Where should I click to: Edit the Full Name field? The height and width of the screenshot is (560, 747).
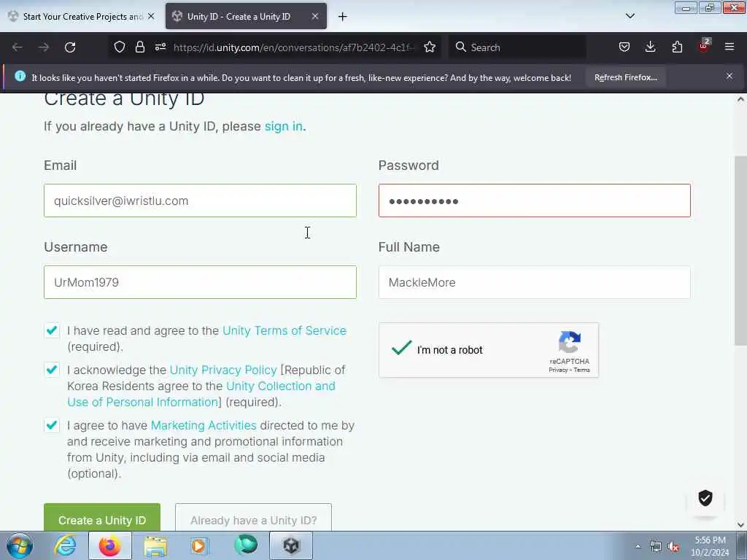[x=535, y=282]
